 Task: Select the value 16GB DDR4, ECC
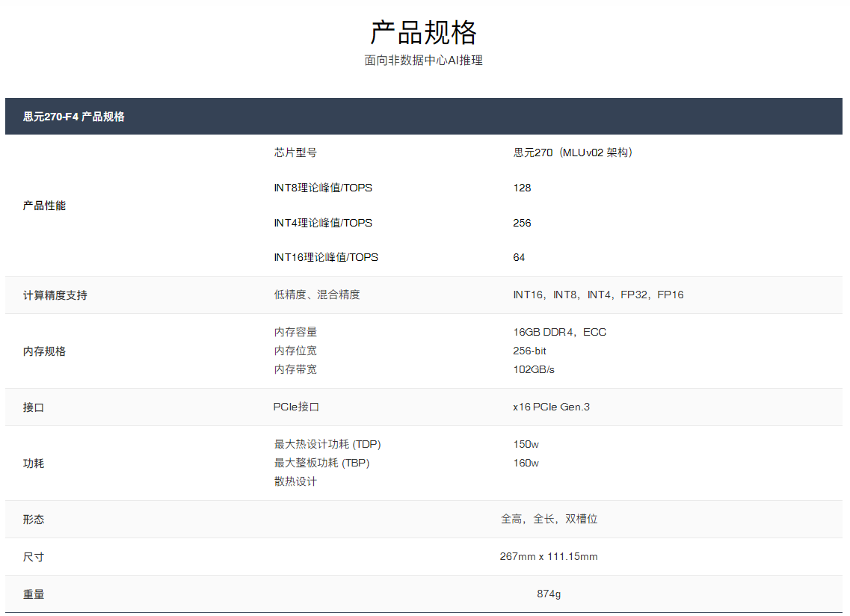(559, 332)
